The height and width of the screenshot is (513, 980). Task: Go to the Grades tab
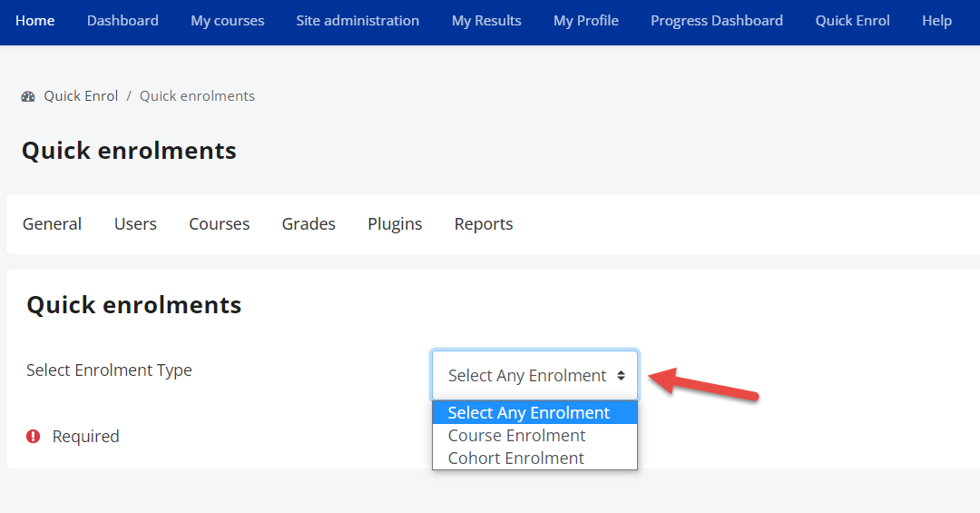tap(309, 224)
